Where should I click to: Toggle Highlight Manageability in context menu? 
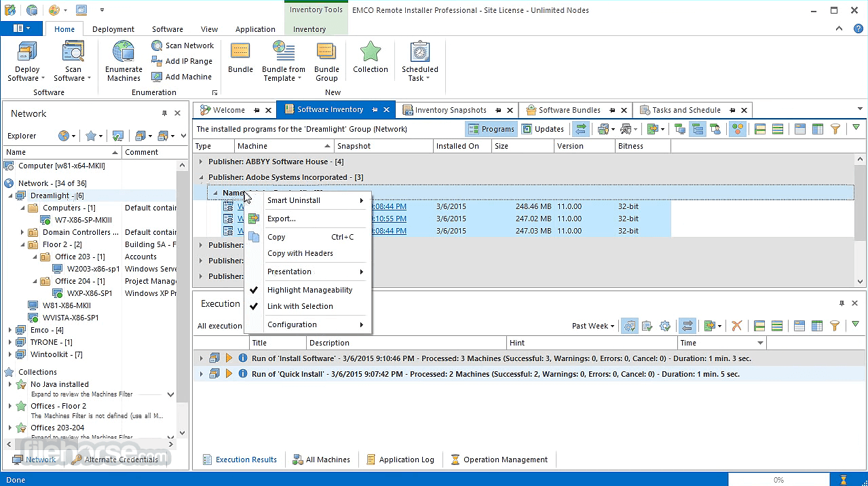pos(309,290)
